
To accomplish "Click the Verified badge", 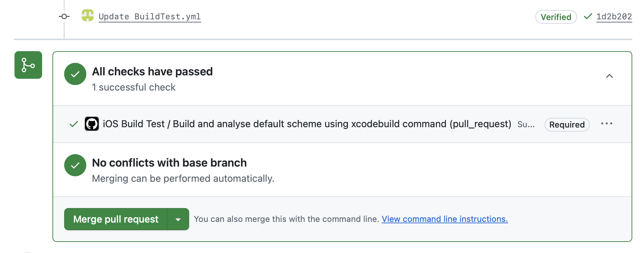I will [556, 17].
